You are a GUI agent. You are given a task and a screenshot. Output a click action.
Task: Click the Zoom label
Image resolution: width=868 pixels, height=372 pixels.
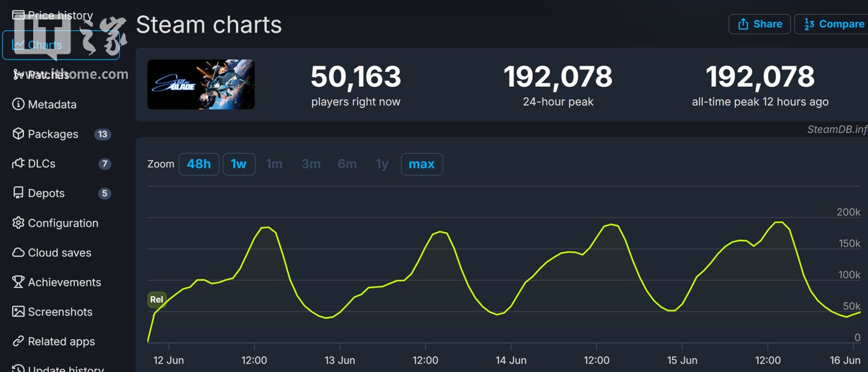(161, 164)
